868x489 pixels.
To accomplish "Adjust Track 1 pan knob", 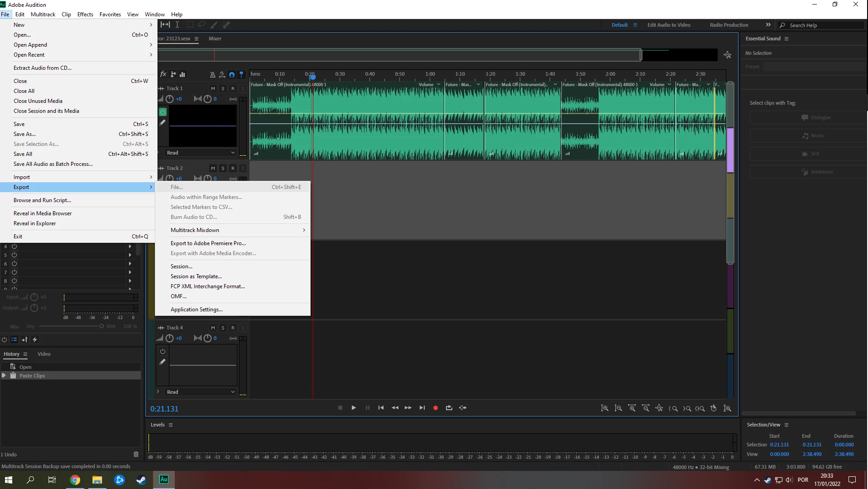I will (x=207, y=99).
